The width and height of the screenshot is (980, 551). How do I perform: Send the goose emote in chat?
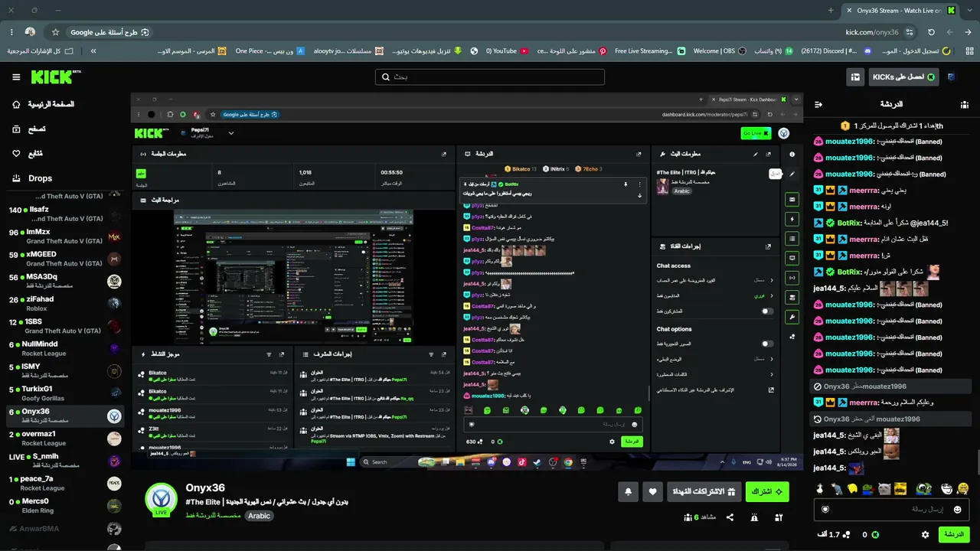tap(820, 489)
